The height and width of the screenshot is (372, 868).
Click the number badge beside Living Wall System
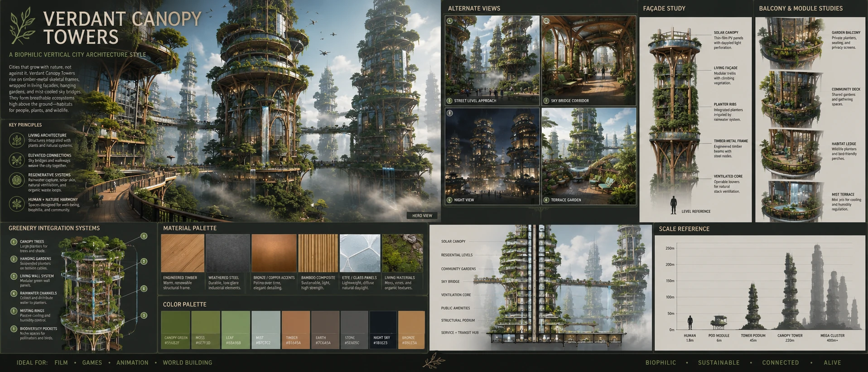tap(14, 276)
